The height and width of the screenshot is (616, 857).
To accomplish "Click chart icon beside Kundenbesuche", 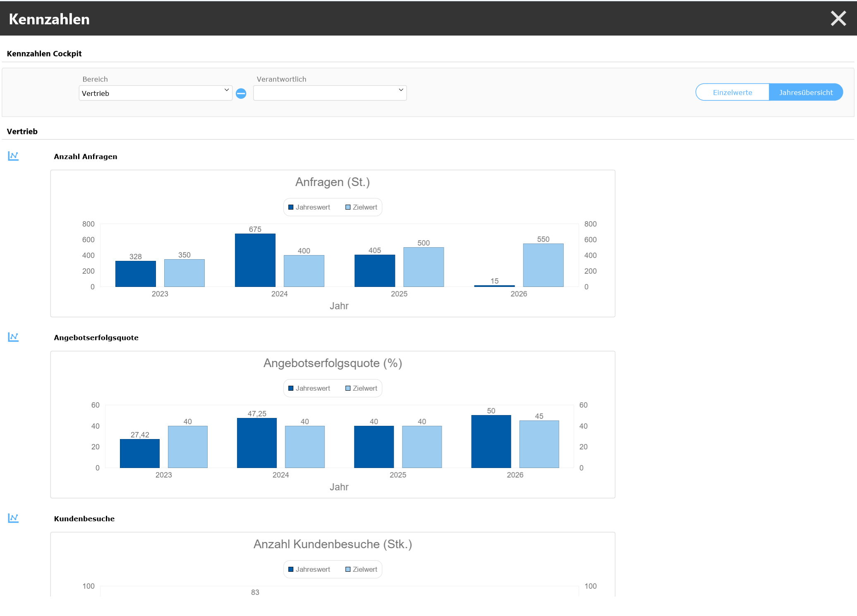I will click(13, 518).
